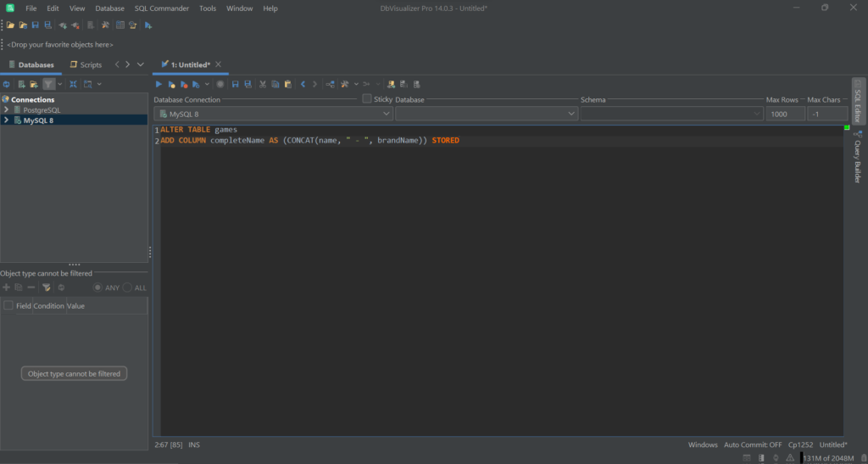Click the Disconnect plug icon with red X
The image size is (868, 464).
(75, 25)
